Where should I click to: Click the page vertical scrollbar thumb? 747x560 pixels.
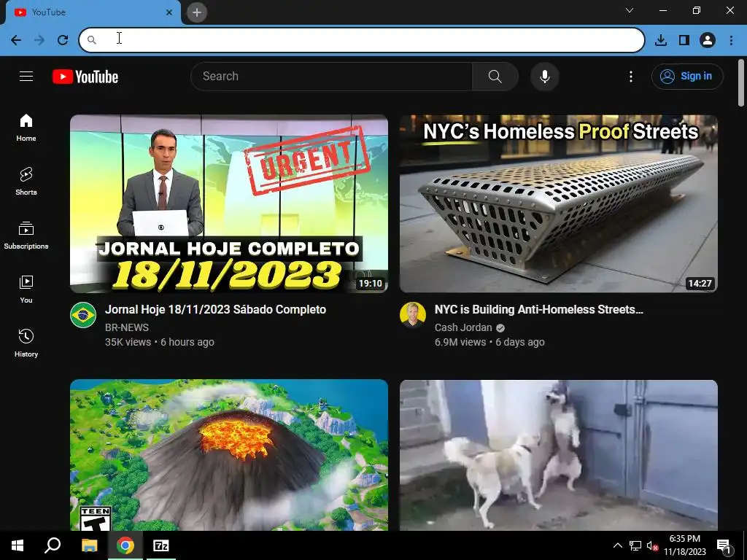point(741,83)
